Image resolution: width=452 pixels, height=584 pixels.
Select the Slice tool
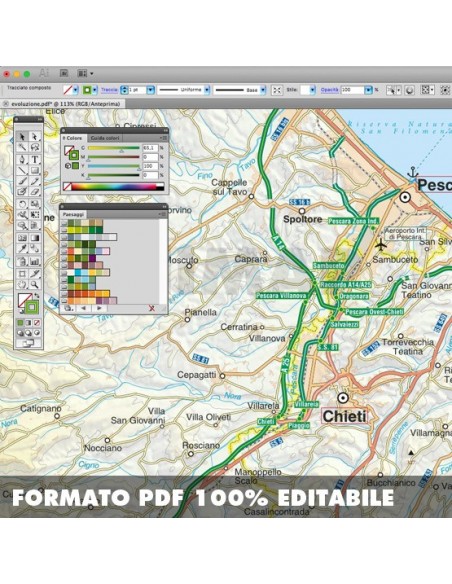(35, 274)
